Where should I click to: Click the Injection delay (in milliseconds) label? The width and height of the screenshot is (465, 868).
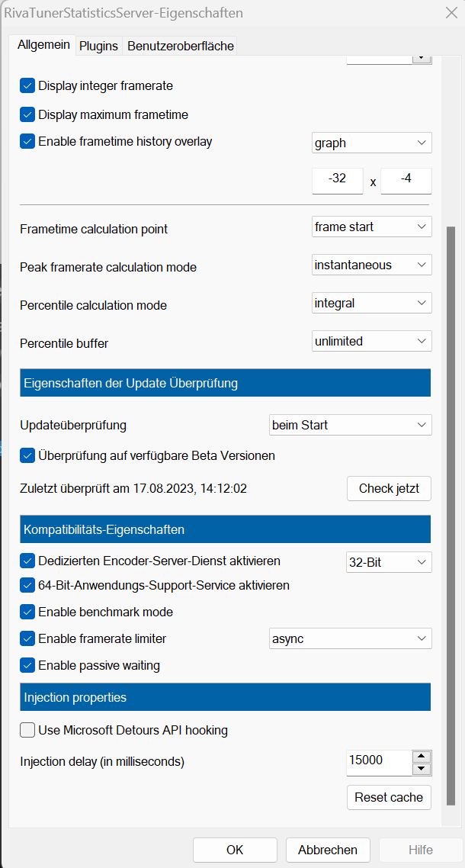click(x=102, y=762)
